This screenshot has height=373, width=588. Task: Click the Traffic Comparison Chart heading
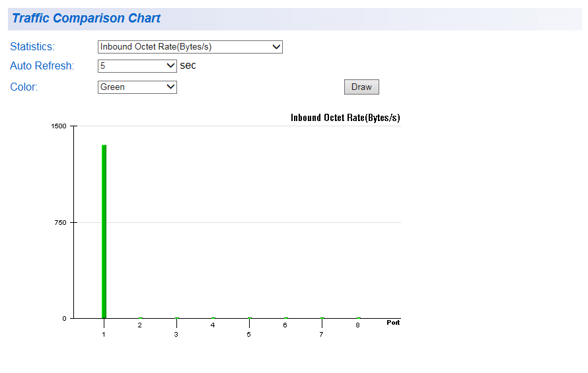pyautogui.click(x=87, y=18)
